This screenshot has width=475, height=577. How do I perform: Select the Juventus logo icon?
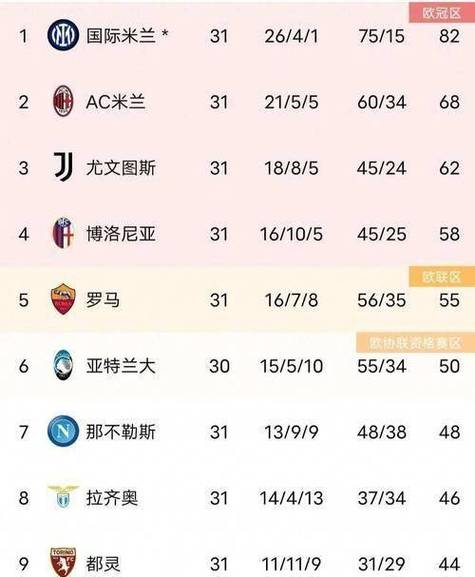pos(63,167)
